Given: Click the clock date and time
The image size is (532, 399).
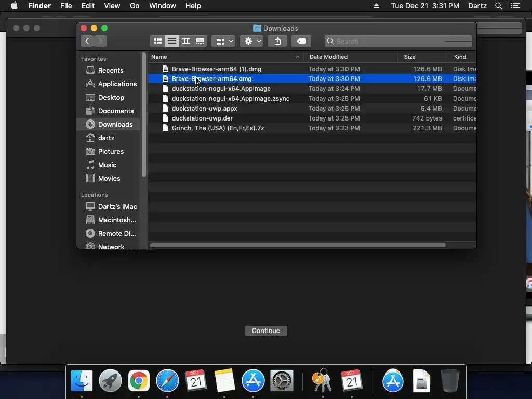Looking at the screenshot, I should (425, 6).
